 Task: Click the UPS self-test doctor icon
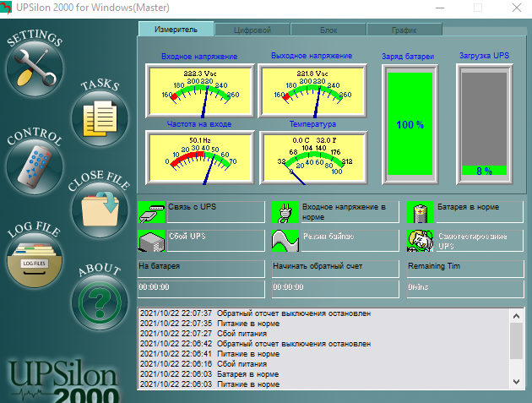(420, 241)
